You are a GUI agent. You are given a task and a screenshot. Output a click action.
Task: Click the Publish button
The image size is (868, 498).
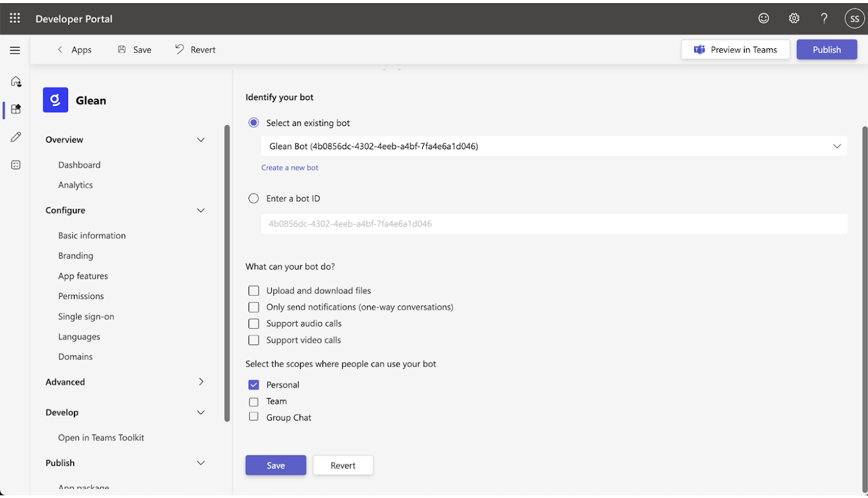[x=826, y=50]
